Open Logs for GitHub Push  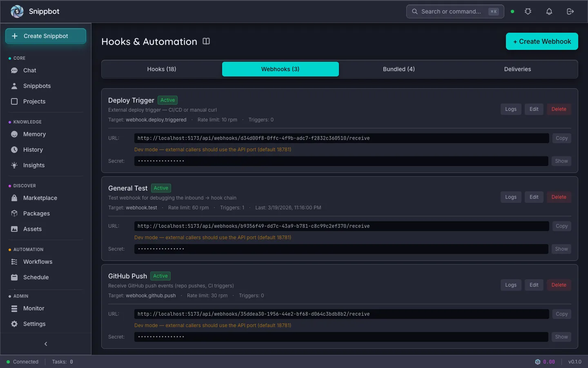pos(511,285)
